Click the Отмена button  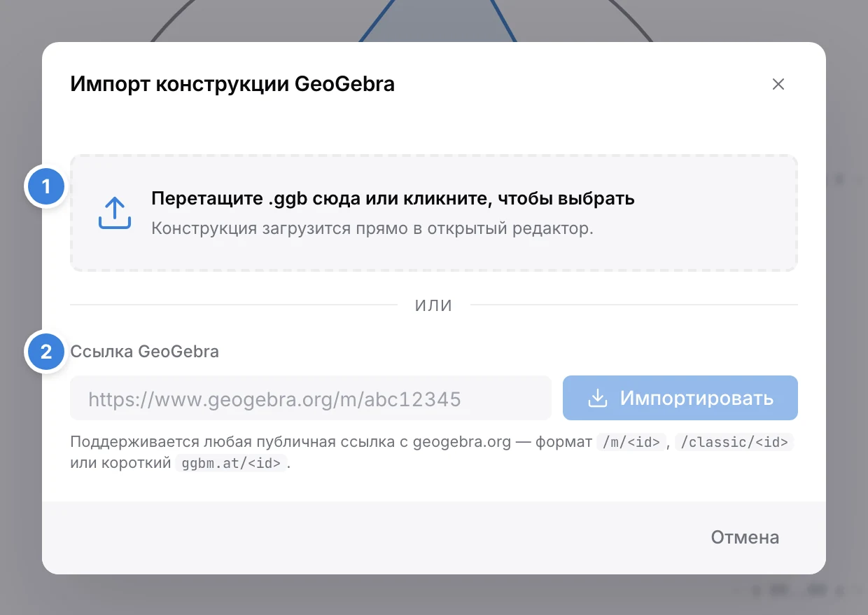[745, 537]
